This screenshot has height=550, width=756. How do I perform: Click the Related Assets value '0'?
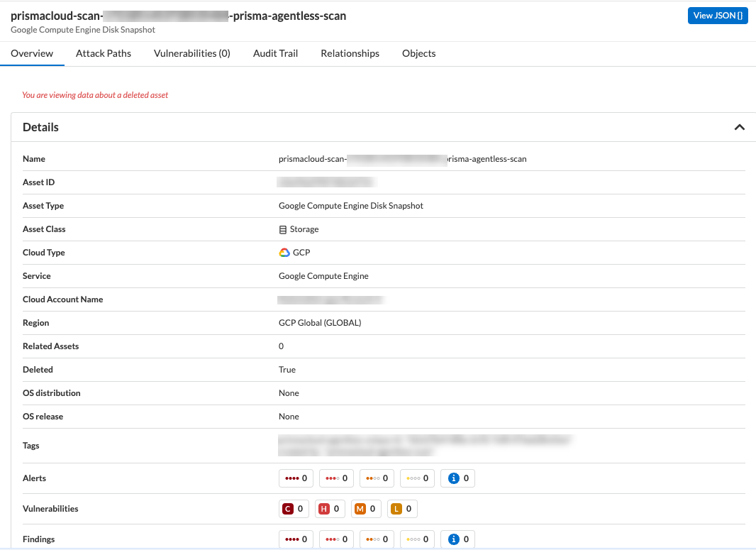tap(281, 346)
